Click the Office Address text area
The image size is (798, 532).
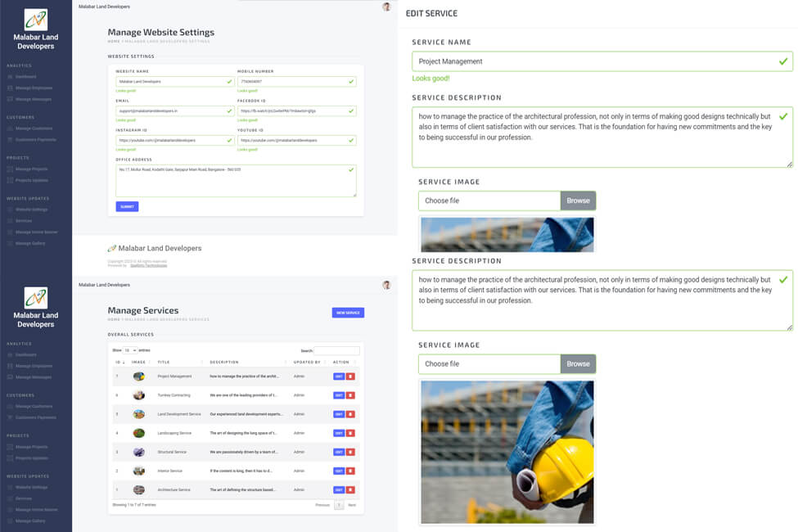coord(236,181)
